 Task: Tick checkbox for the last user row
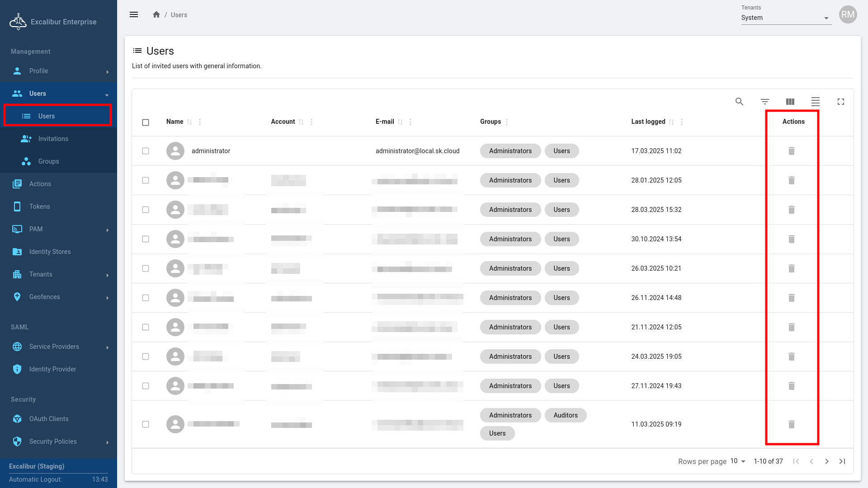point(146,424)
